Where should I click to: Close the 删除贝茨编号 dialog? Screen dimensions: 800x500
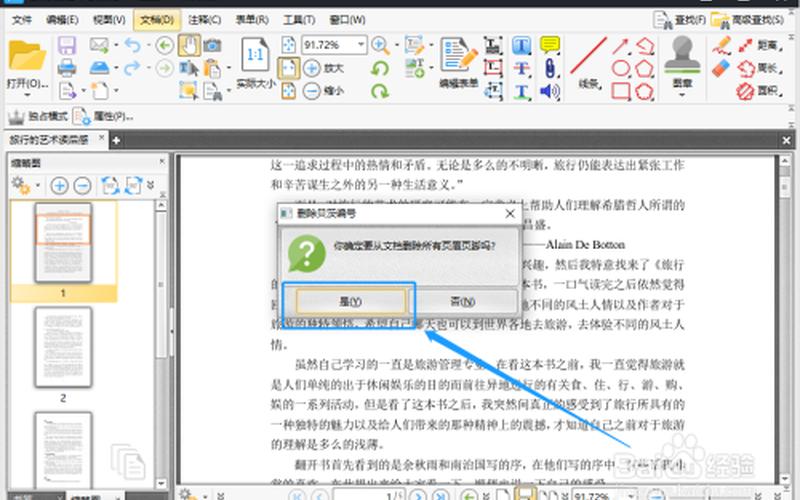coord(510,213)
